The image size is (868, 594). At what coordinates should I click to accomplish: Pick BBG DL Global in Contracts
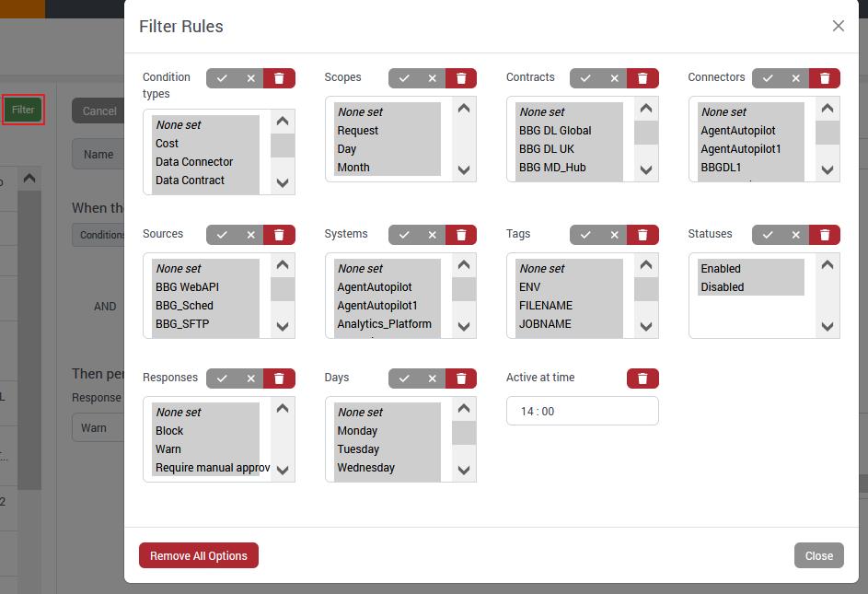(x=555, y=131)
